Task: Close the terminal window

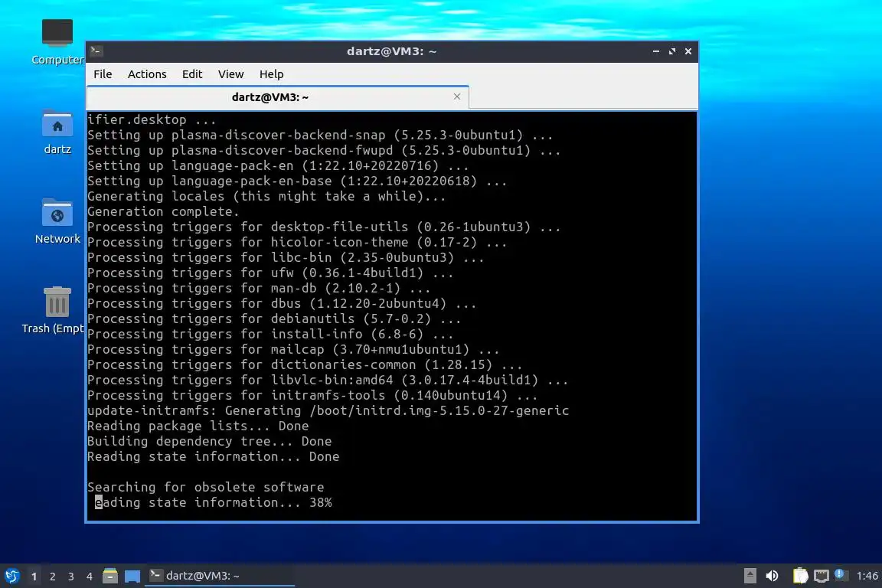Action: [688, 51]
